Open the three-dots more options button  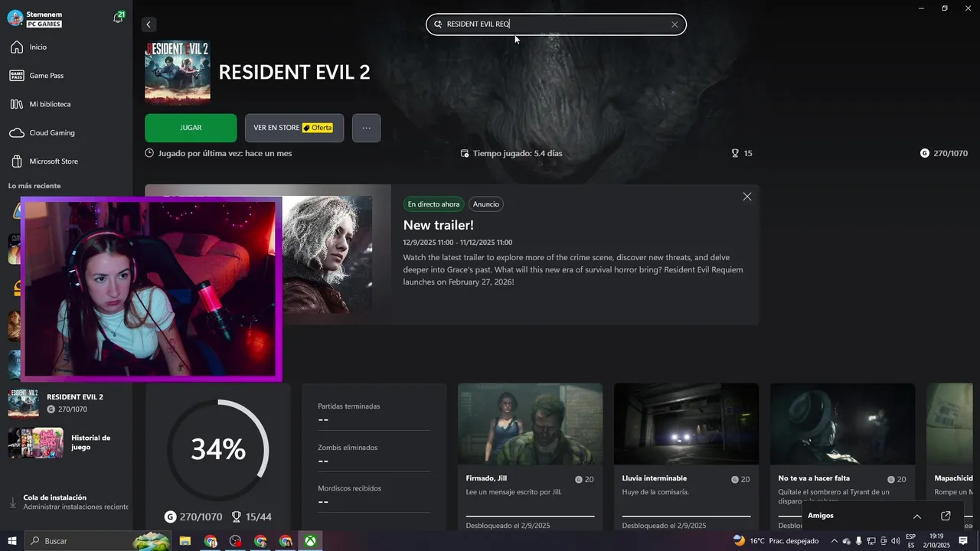pyautogui.click(x=366, y=128)
